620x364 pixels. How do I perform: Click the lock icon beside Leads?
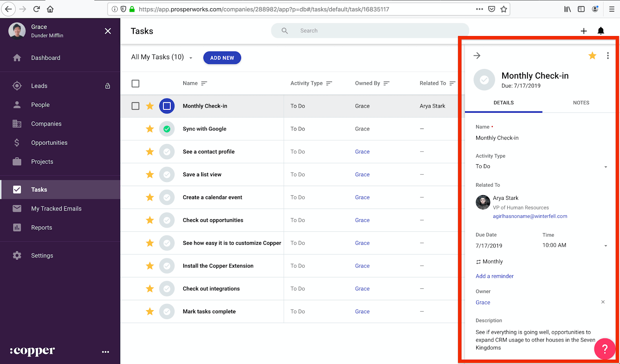coord(108,86)
